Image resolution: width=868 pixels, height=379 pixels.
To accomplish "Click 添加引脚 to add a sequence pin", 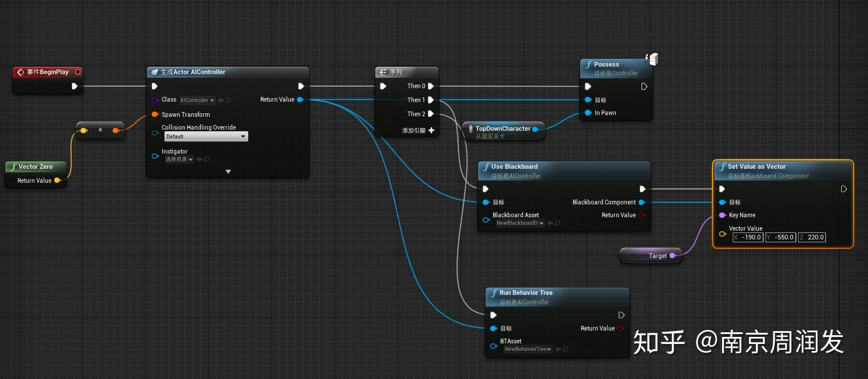I will (416, 130).
